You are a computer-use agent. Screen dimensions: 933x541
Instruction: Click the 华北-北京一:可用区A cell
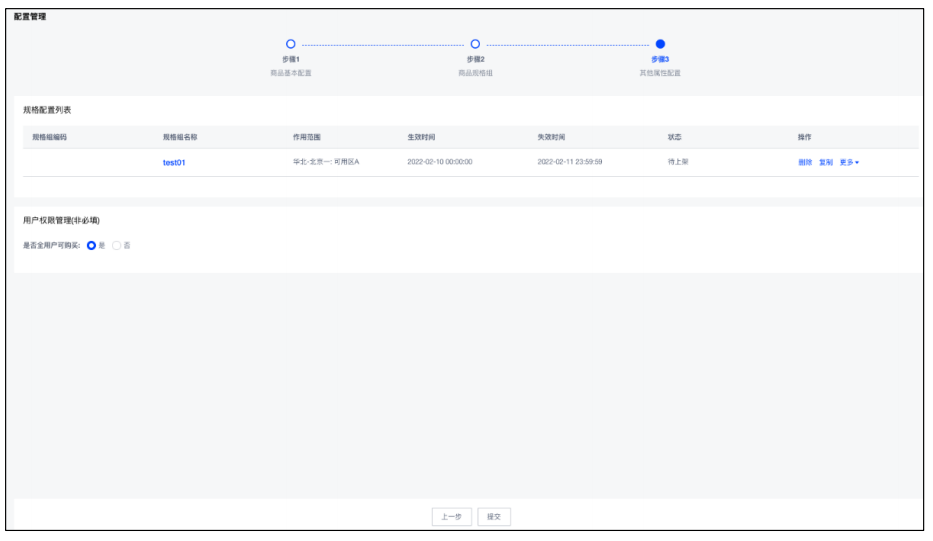(x=326, y=162)
